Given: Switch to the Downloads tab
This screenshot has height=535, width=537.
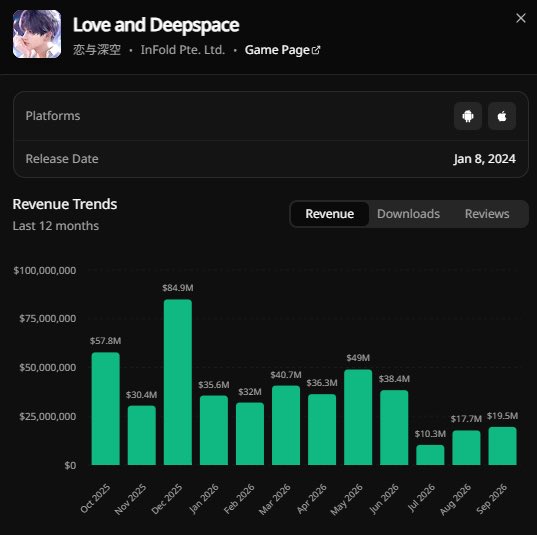Looking at the screenshot, I should pos(408,214).
